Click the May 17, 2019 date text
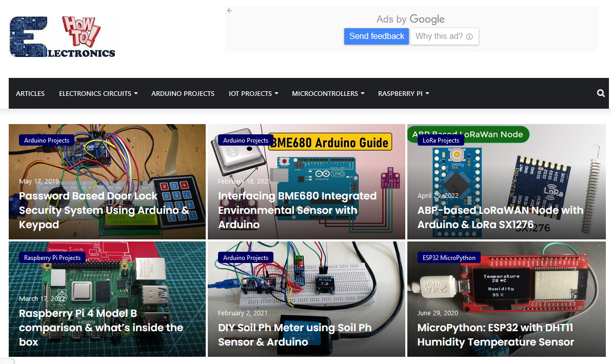 tap(39, 181)
